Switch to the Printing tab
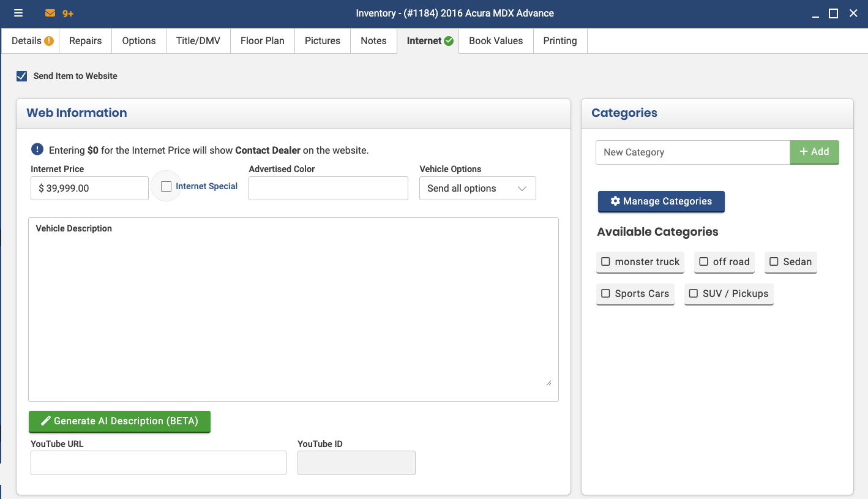 pyautogui.click(x=560, y=41)
